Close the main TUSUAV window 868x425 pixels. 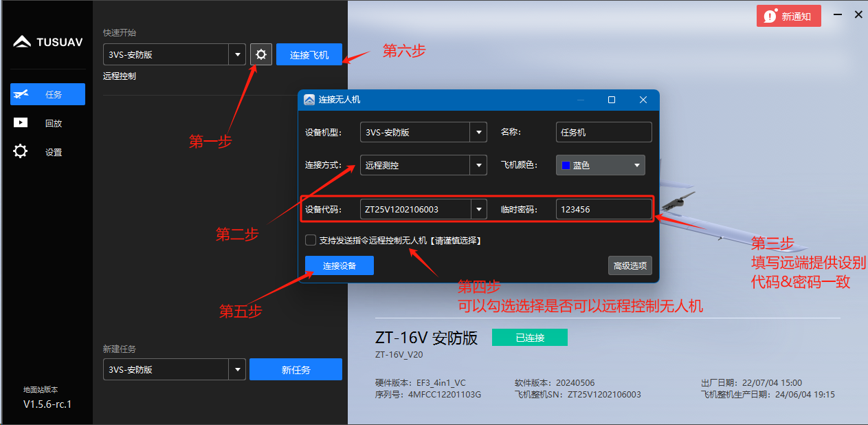pos(858,14)
